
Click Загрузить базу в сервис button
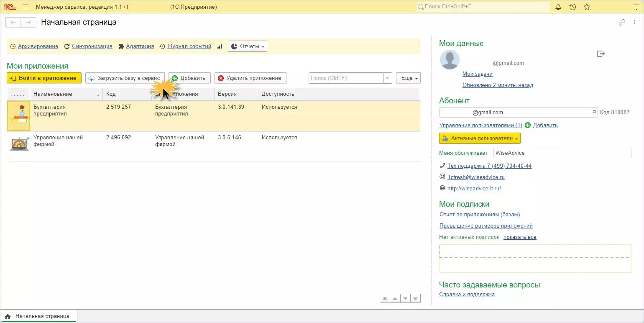[125, 78]
